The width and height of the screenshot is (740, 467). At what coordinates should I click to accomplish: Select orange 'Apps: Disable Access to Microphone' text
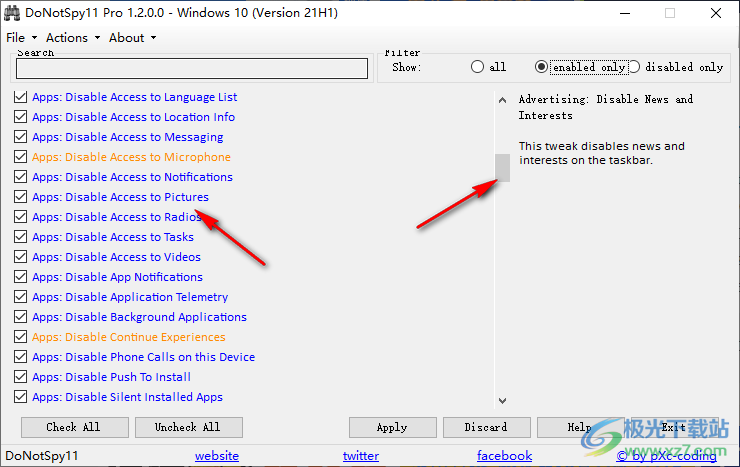131,157
